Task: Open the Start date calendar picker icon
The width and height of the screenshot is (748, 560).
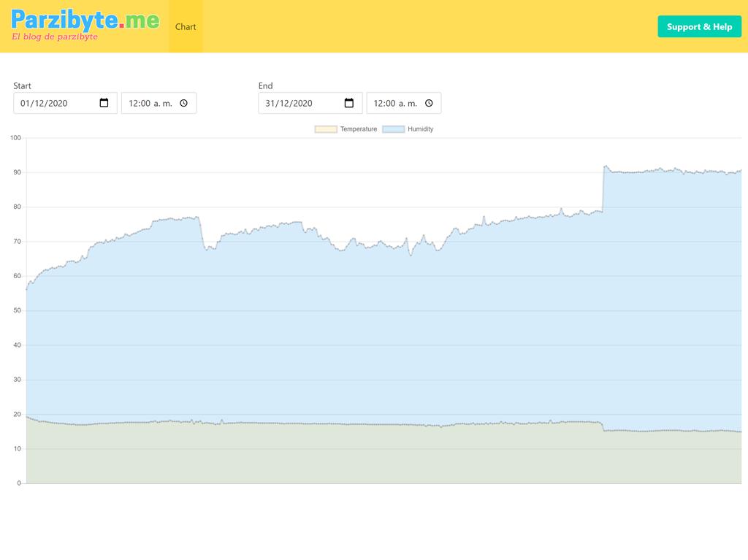Action: tap(104, 103)
